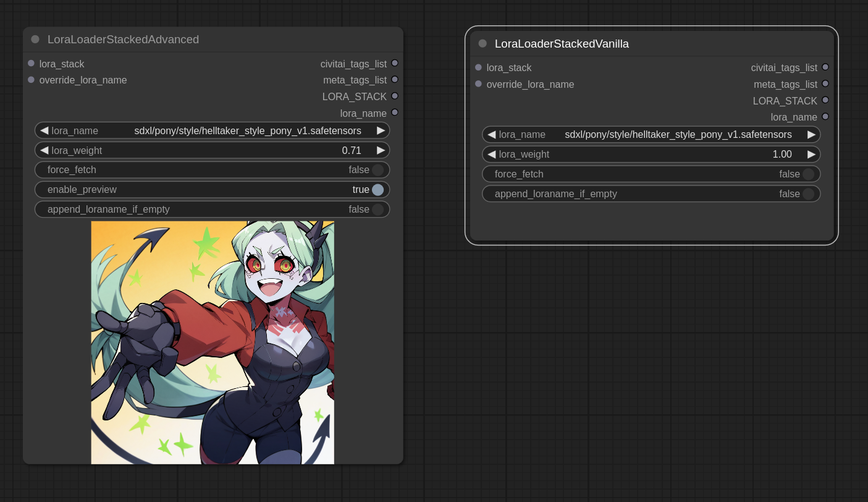Collapse the LoraLoaderStackedAdvanced node dot
Screen dimensions: 868x502
point(35,40)
